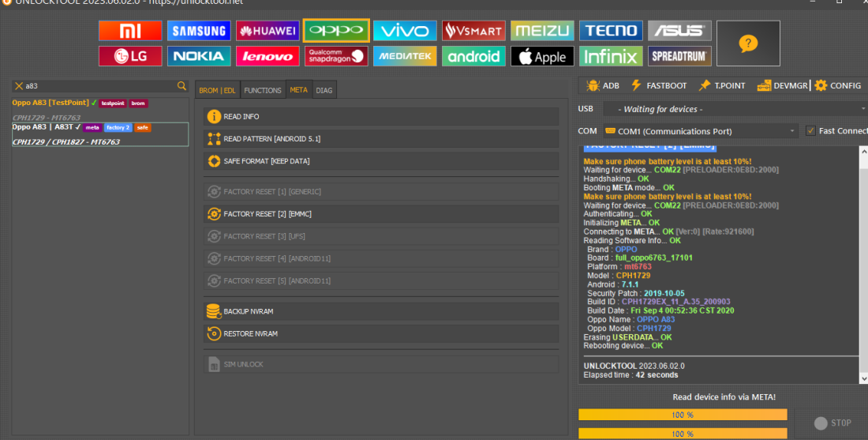868x440 pixels.
Task: Click the search magnifier icon
Action: pos(181,86)
